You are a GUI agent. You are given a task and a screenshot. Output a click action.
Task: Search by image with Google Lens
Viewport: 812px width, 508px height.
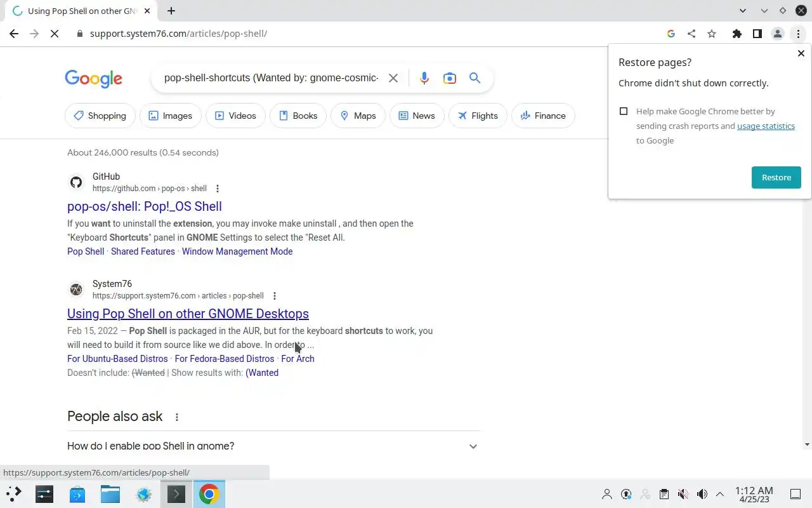pyautogui.click(x=450, y=78)
